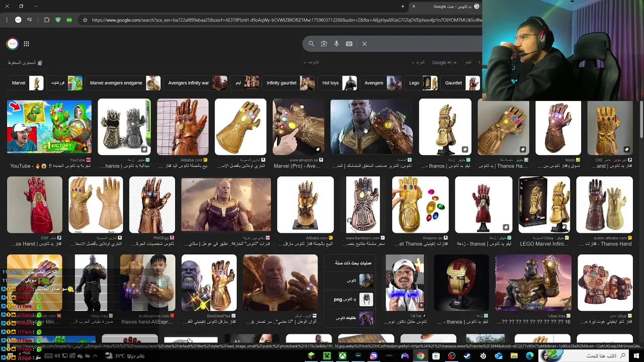Click the page address bar URL
The image size is (644, 362).
(286, 20)
